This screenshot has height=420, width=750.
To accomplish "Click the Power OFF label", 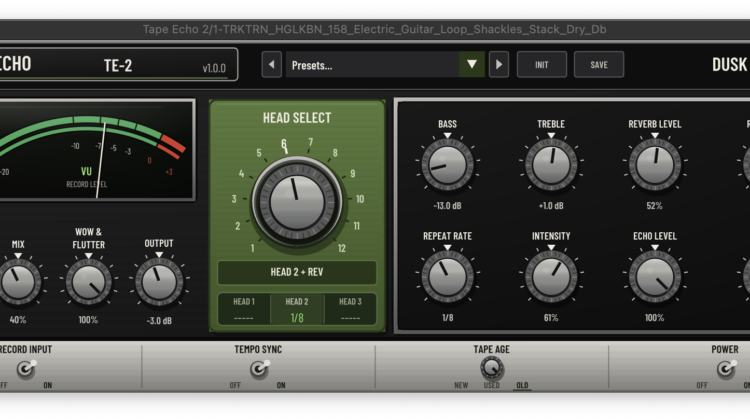I will coord(702,385).
